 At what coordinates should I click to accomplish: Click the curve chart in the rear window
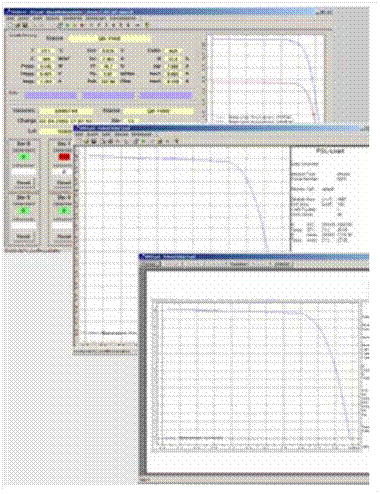point(266,79)
